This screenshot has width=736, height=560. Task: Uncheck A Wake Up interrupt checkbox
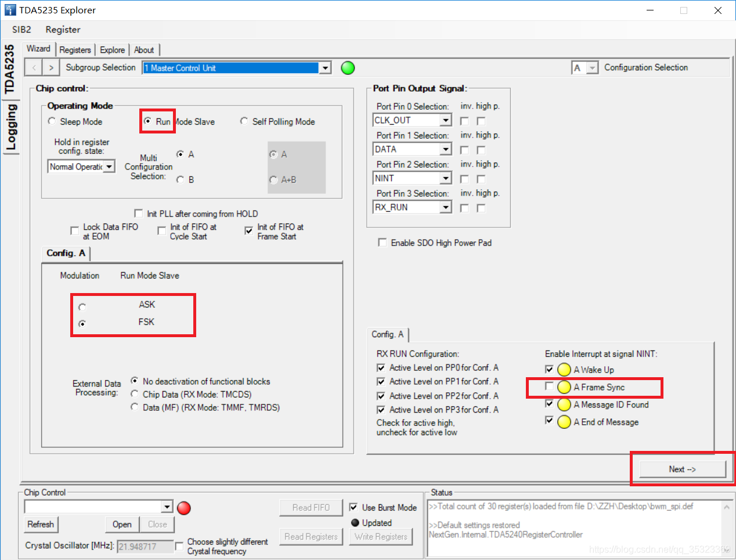549,369
